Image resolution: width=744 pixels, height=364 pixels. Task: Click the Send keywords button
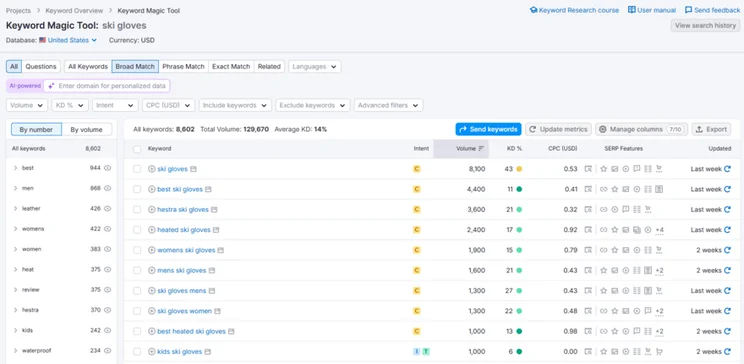coord(488,129)
